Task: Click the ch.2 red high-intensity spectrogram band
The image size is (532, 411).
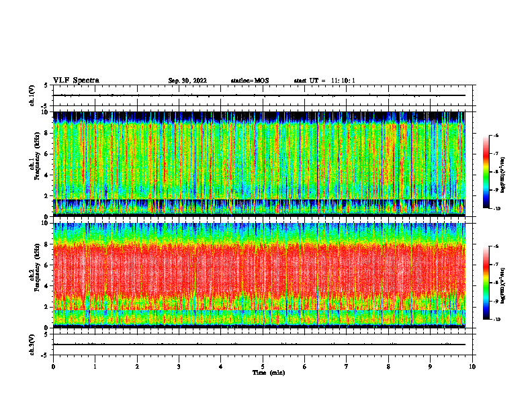Action: [x=259, y=270]
